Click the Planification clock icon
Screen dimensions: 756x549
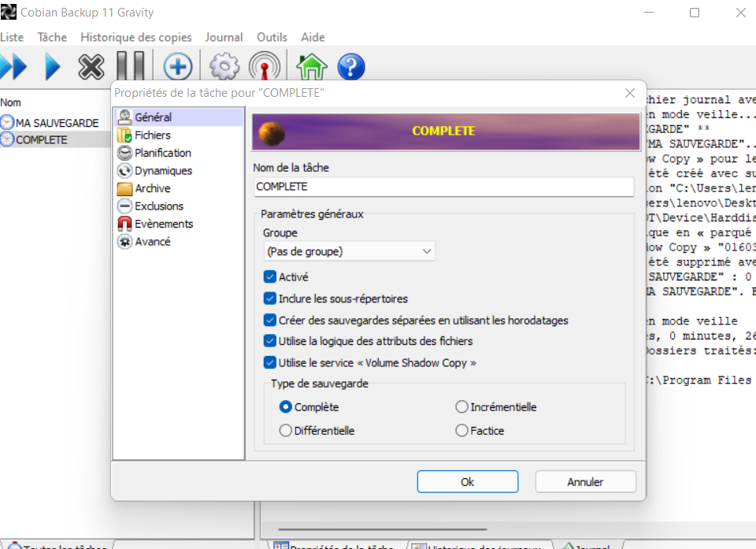pyautogui.click(x=124, y=153)
